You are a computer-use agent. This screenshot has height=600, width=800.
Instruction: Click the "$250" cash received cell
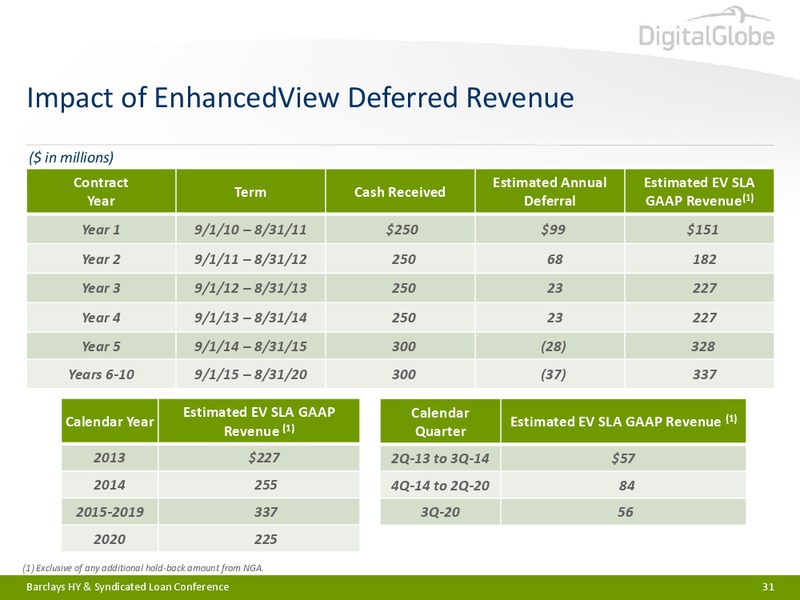[x=402, y=230]
